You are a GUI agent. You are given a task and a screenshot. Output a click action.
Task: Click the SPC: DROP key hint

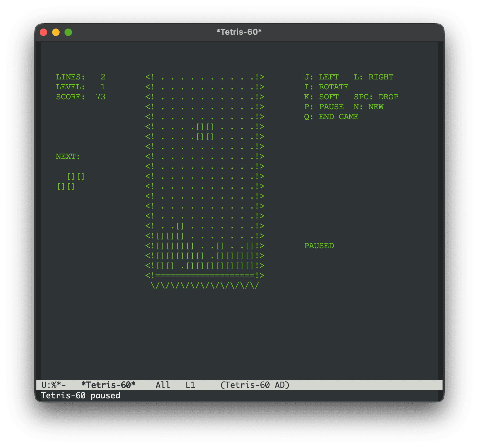pyautogui.click(x=376, y=97)
